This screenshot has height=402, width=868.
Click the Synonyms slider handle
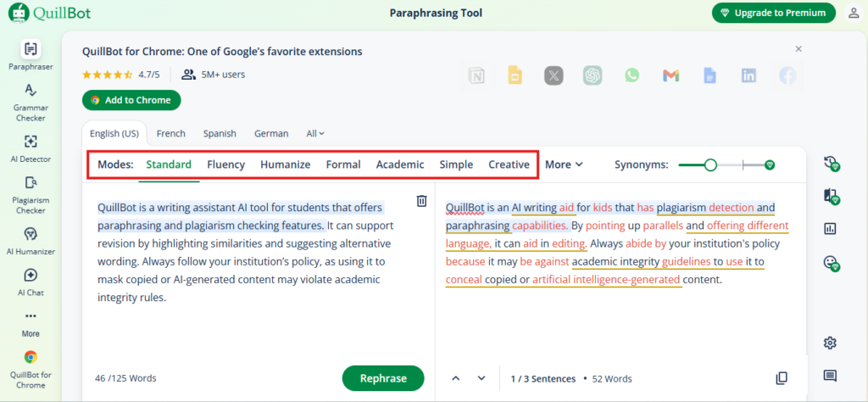(x=711, y=165)
